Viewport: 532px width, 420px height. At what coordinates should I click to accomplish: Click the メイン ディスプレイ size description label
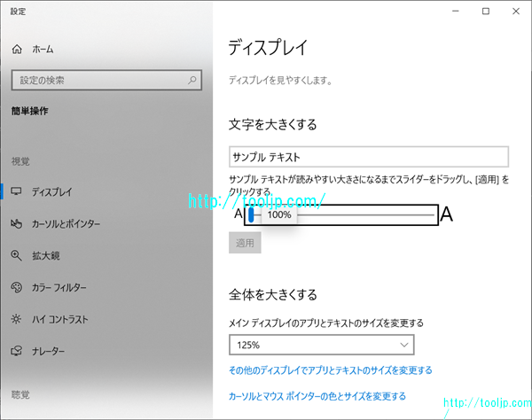click(326, 323)
